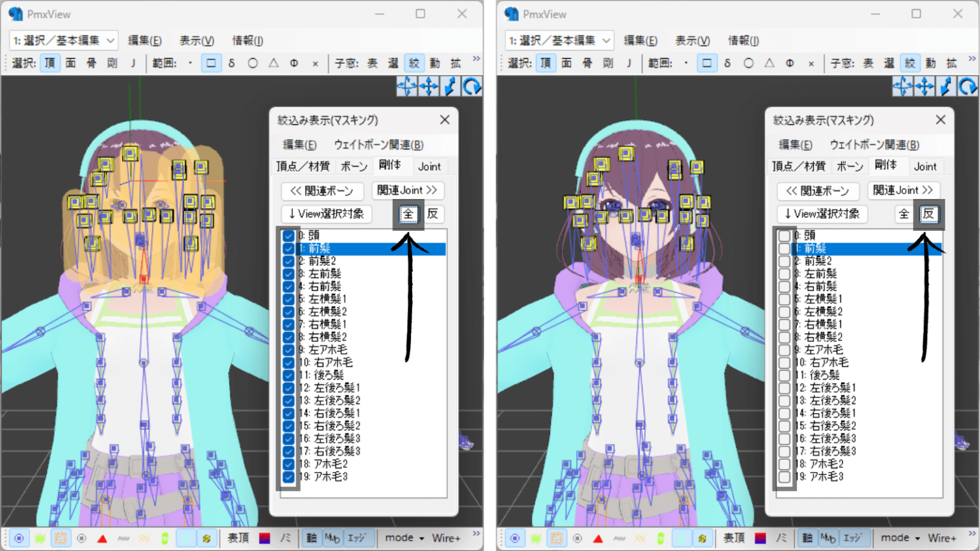The width and height of the screenshot is (980, 551).
Task: Click the pan view arrows icon
Action: (429, 85)
